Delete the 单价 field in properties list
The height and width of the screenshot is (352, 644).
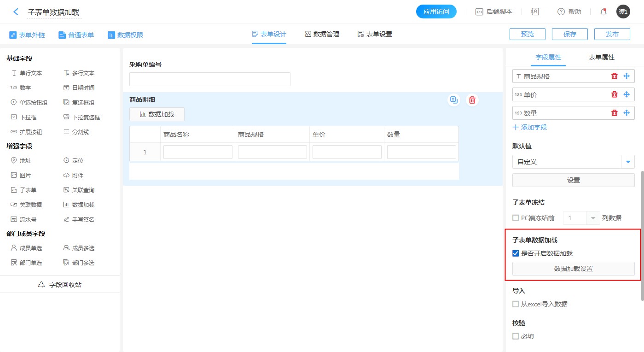[x=614, y=94]
